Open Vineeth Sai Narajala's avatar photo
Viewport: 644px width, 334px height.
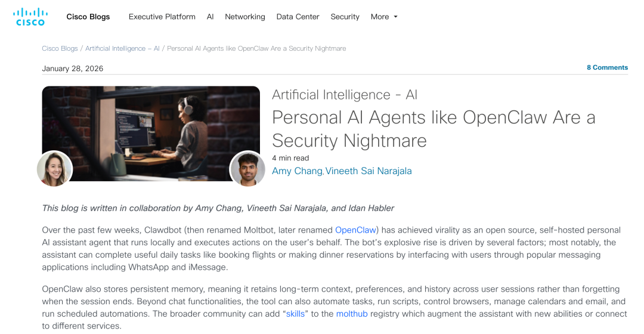tap(247, 168)
